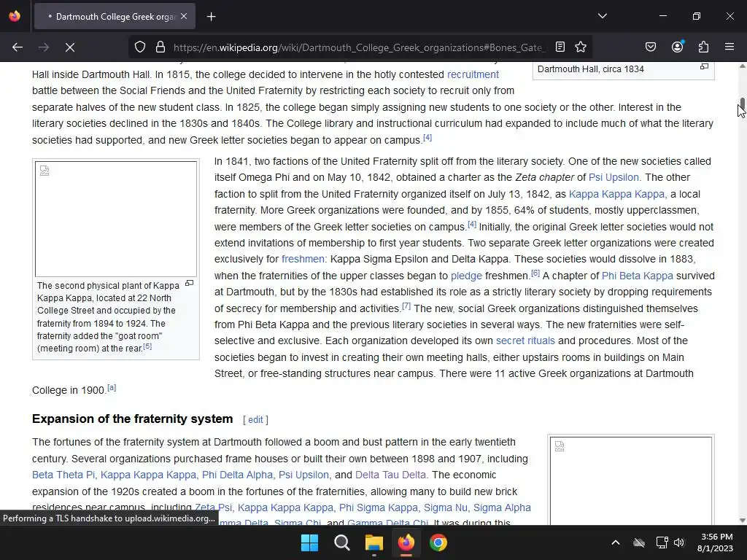Jump to footnote 4 after 'appear on campus'
747x560 pixels.
[427, 138]
